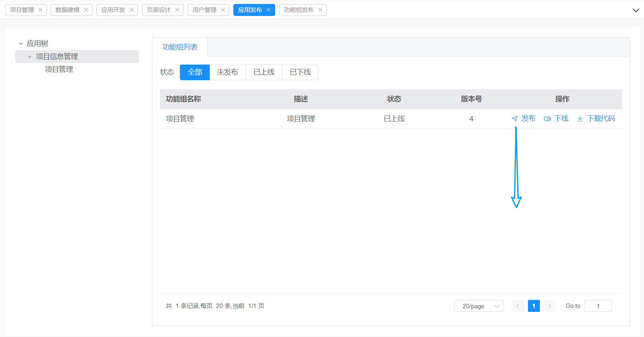Open the 20/page page size dropdown
Viewport: 644px width, 337px height.
[x=479, y=306]
